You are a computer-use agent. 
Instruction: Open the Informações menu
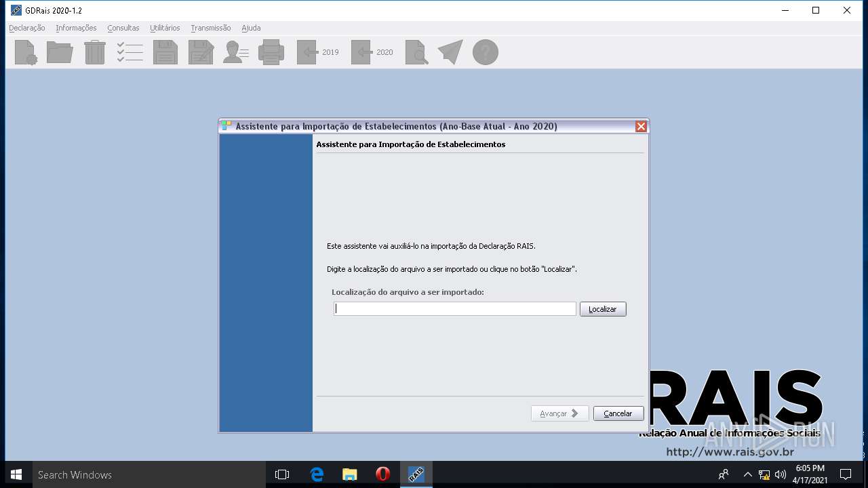(x=76, y=28)
